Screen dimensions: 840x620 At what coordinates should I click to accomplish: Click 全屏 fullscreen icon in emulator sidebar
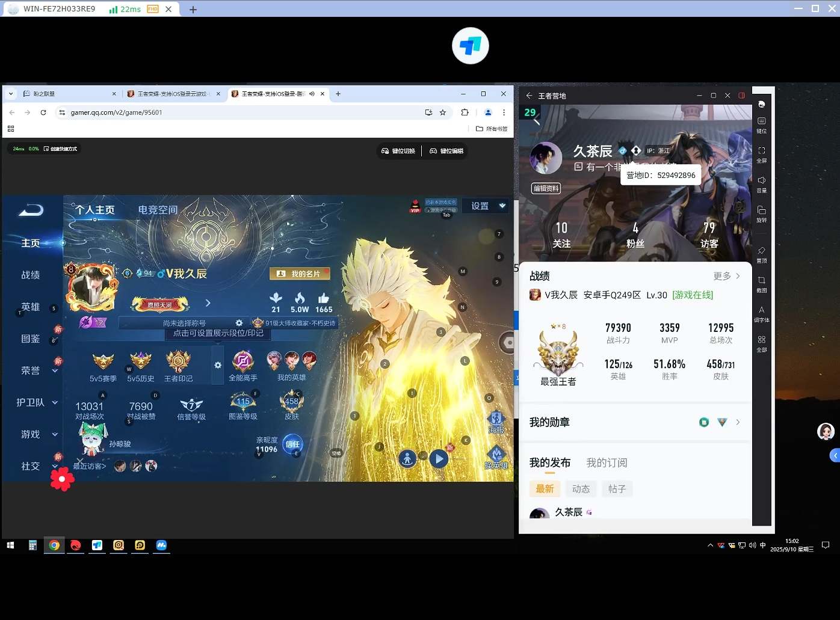coord(761,154)
